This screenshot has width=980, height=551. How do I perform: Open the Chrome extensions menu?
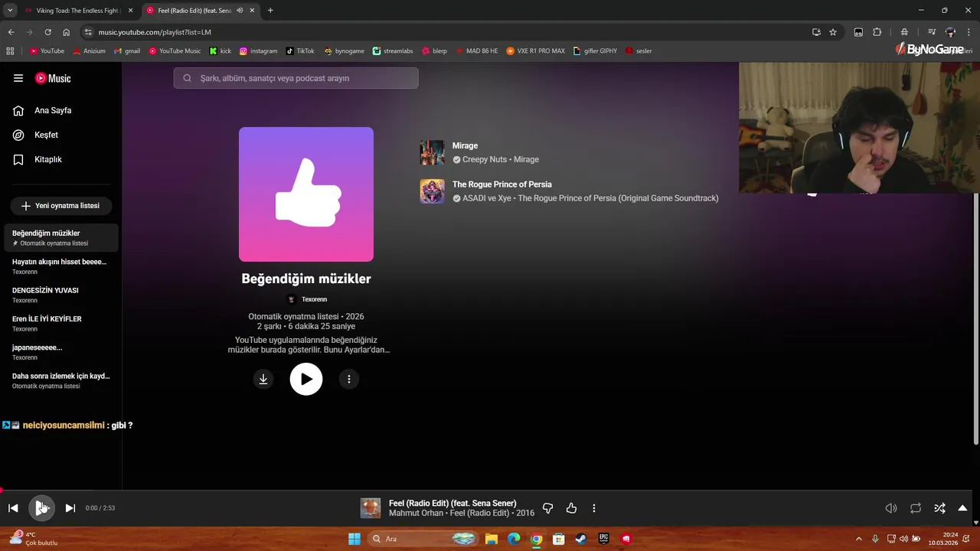pyautogui.click(x=877, y=32)
